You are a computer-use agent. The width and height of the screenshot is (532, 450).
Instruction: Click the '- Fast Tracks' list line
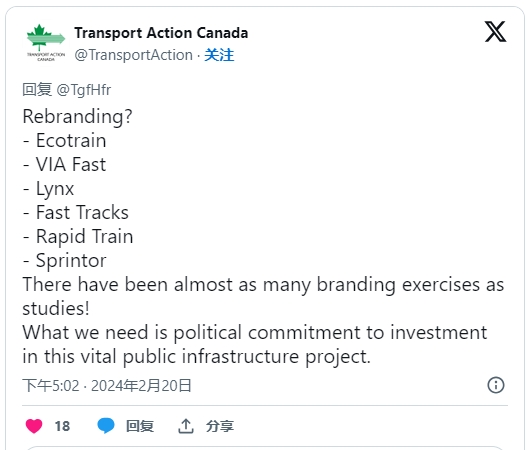pos(75,212)
